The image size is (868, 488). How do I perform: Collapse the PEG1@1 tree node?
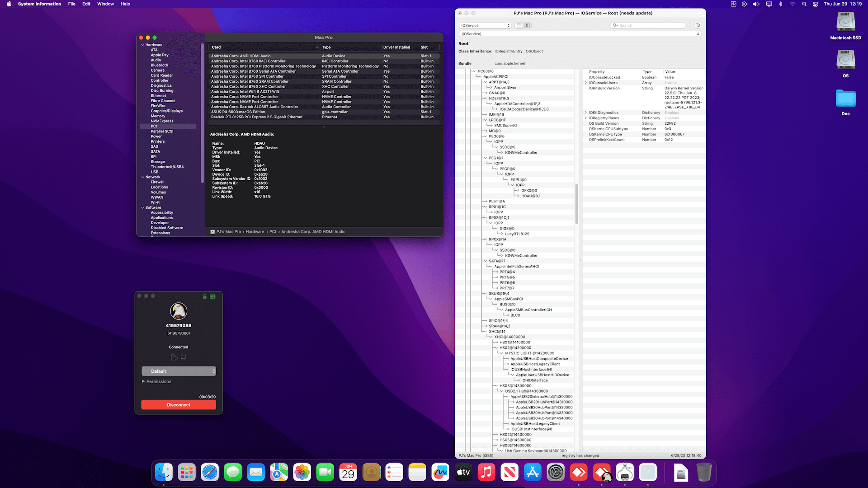485,158
